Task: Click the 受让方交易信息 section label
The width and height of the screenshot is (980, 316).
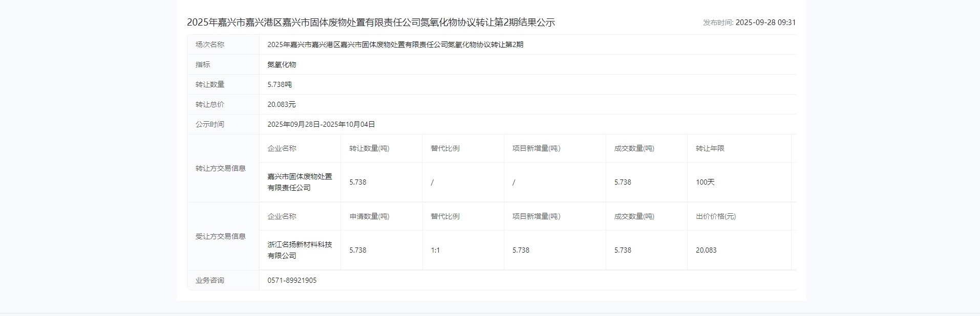Action: tap(221, 236)
